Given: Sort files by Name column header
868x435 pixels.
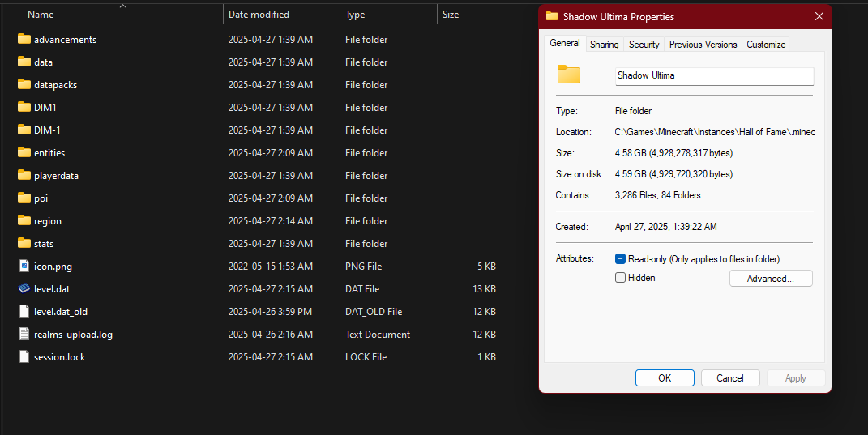Looking at the screenshot, I should click(41, 15).
